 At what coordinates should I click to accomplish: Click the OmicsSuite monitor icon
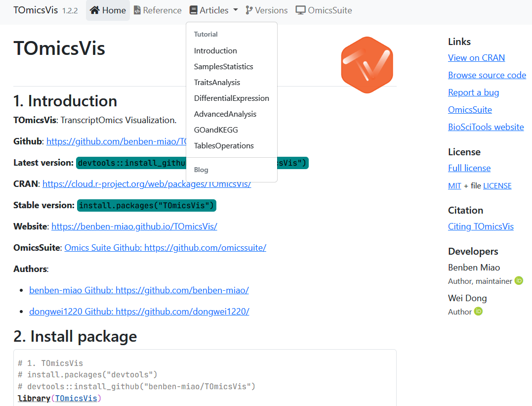point(300,10)
